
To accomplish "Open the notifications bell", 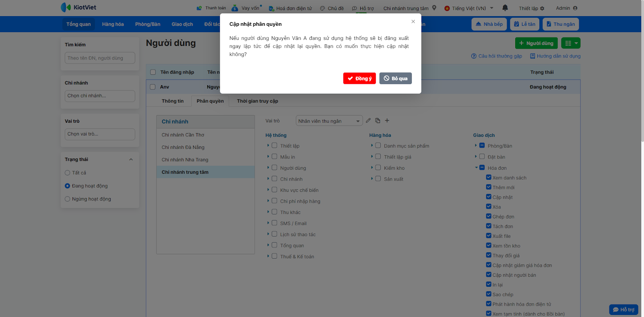I will (505, 8).
